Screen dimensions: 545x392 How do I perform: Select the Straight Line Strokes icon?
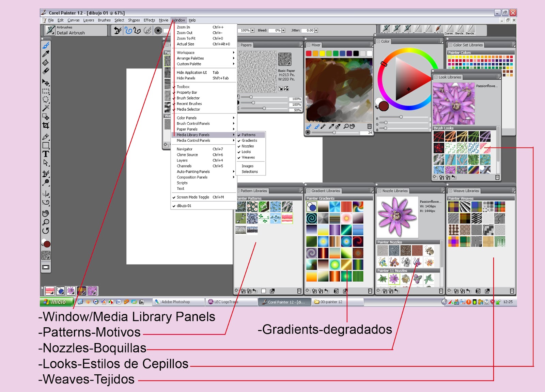137,31
